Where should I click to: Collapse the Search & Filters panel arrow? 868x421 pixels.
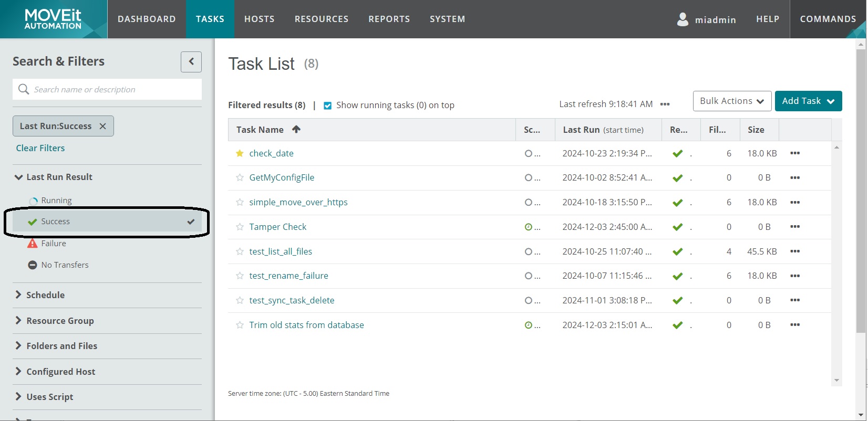click(x=191, y=61)
